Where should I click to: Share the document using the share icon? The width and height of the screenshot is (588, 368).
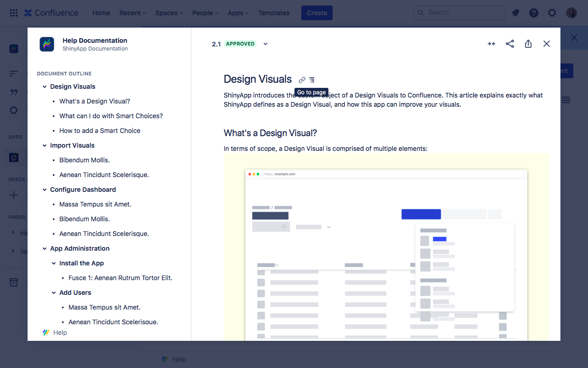[509, 43]
